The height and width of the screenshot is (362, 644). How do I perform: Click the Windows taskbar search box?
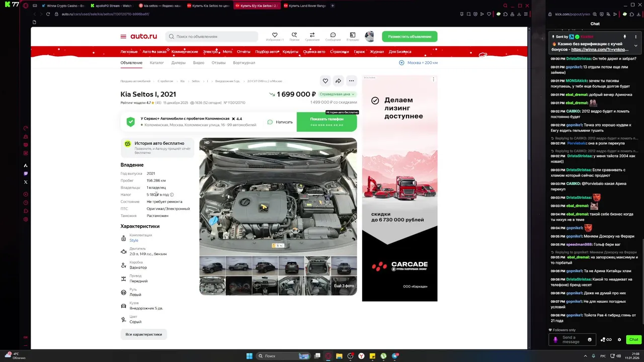(284, 356)
